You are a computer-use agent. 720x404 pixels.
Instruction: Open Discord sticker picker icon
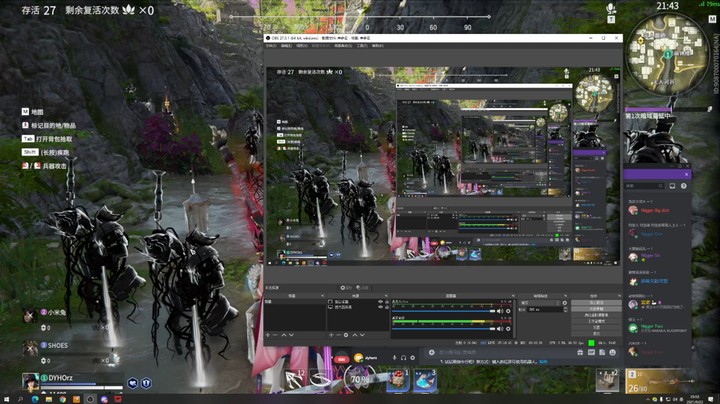click(602, 352)
